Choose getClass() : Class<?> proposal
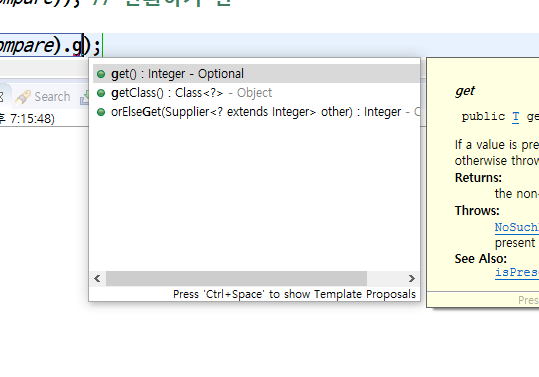Image resolution: width=539 pixels, height=377 pixels. (x=256, y=93)
